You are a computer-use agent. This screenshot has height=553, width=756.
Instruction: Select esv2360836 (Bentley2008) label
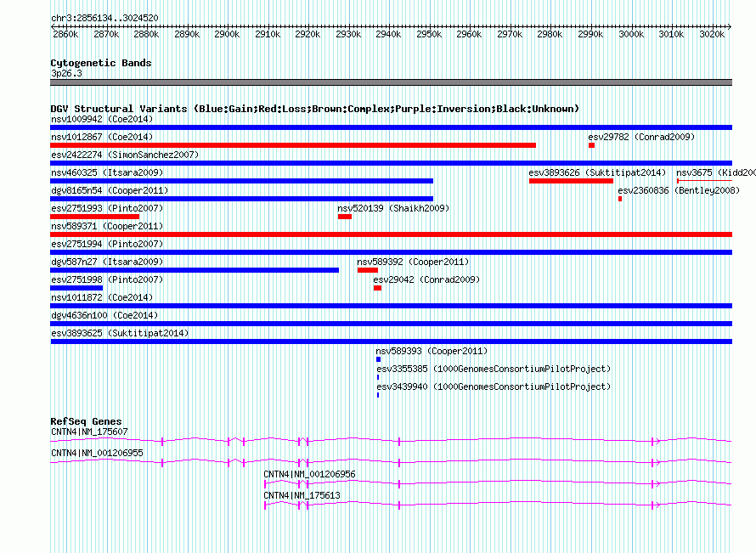click(x=679, y=190)
